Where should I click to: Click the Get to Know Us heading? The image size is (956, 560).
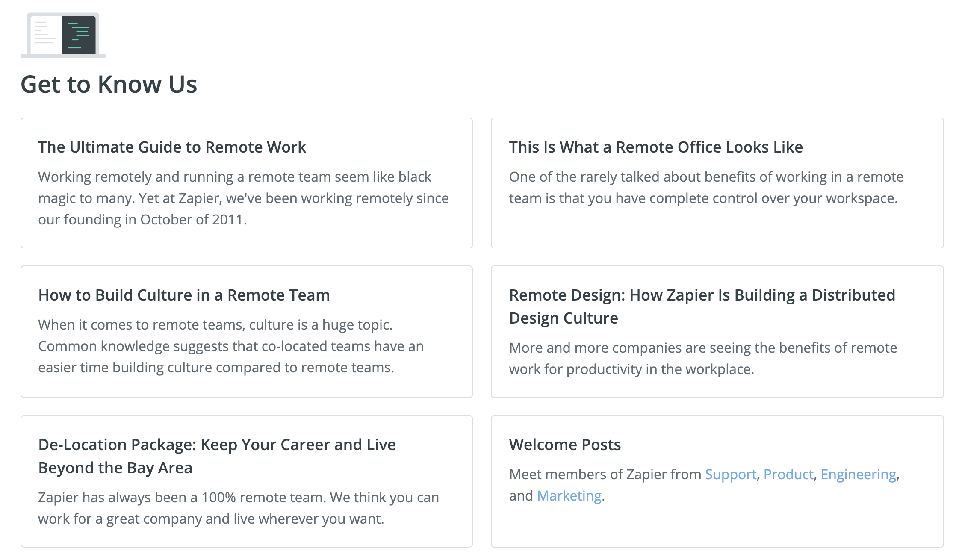(x=109, y=84)
